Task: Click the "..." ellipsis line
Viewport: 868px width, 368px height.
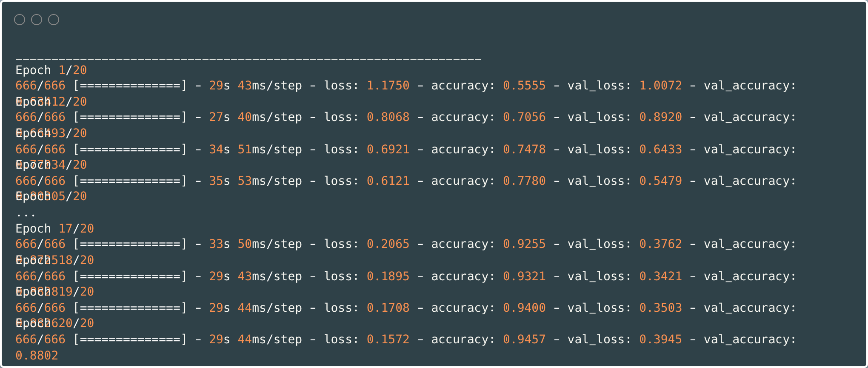Action: click(x=26, y=214)
